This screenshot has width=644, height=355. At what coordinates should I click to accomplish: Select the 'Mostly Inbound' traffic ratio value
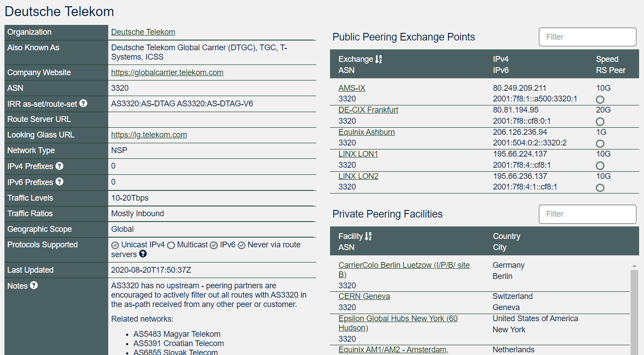pyautogui.click(x=138, y=214)
